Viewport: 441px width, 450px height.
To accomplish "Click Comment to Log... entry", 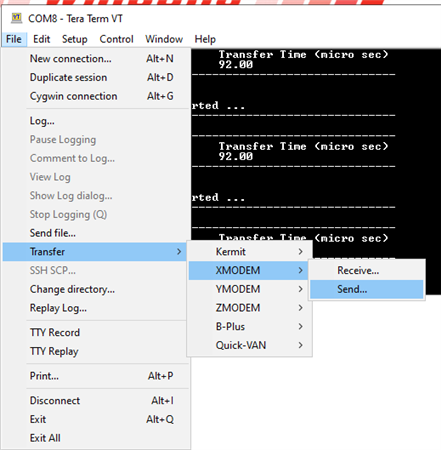I will 96,158.
